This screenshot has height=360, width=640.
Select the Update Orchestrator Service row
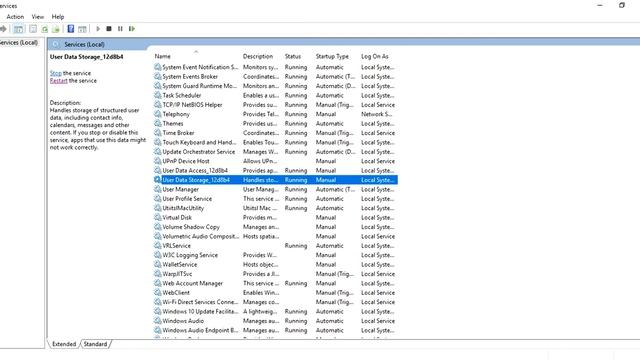[x=275, y=151]
